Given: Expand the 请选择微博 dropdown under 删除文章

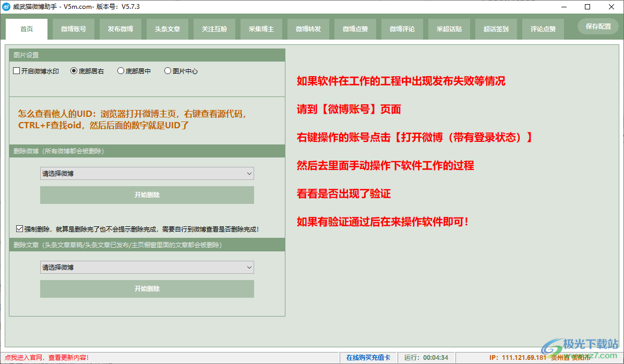Looking at the screenshot, I should pyautogui.click(x=147, y=268).
